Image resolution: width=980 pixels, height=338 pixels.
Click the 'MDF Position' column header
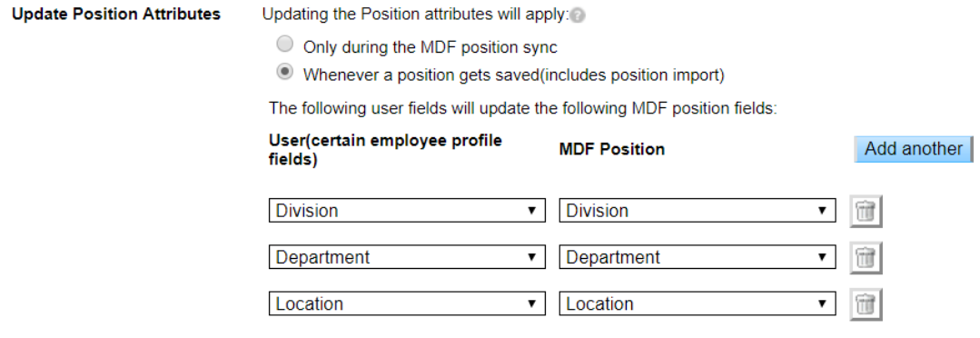pyautogui.click(x=612, y=149)
